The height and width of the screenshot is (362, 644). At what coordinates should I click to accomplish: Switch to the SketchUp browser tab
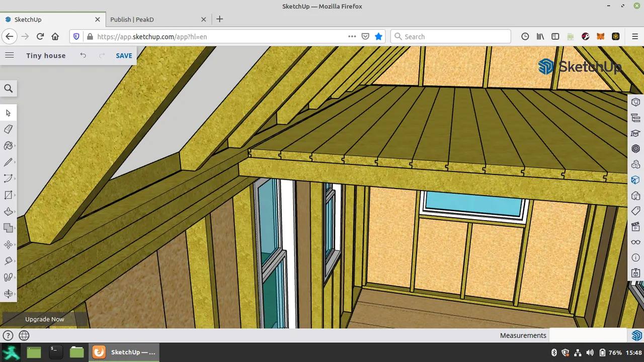[x=53, y=20]
